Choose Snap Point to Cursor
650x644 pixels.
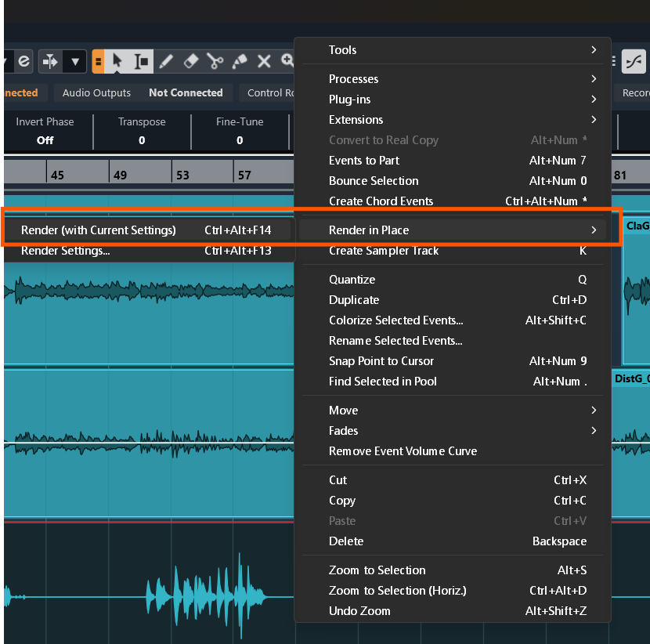tap(453, 360)
